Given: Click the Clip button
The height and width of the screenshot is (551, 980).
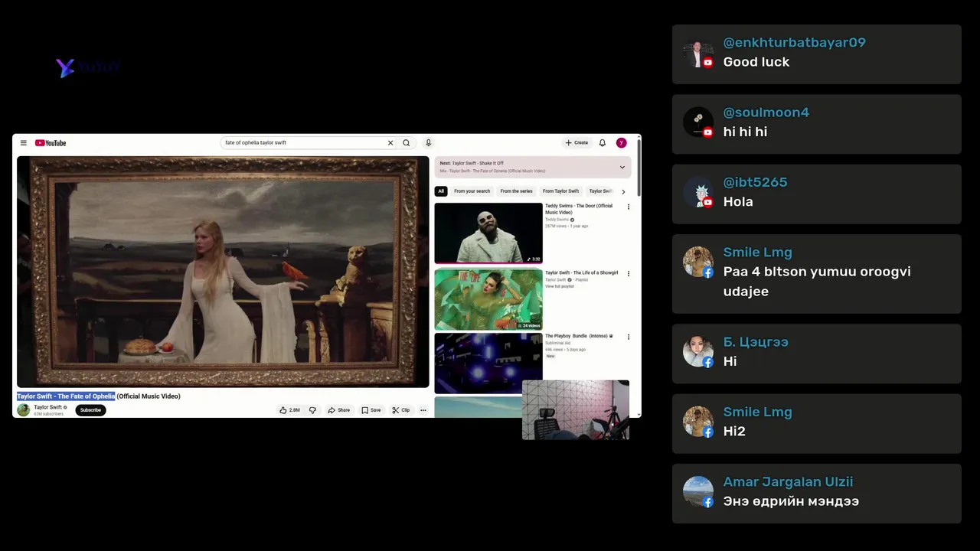Looking at the screenshot, I should [x=401, y=410].
